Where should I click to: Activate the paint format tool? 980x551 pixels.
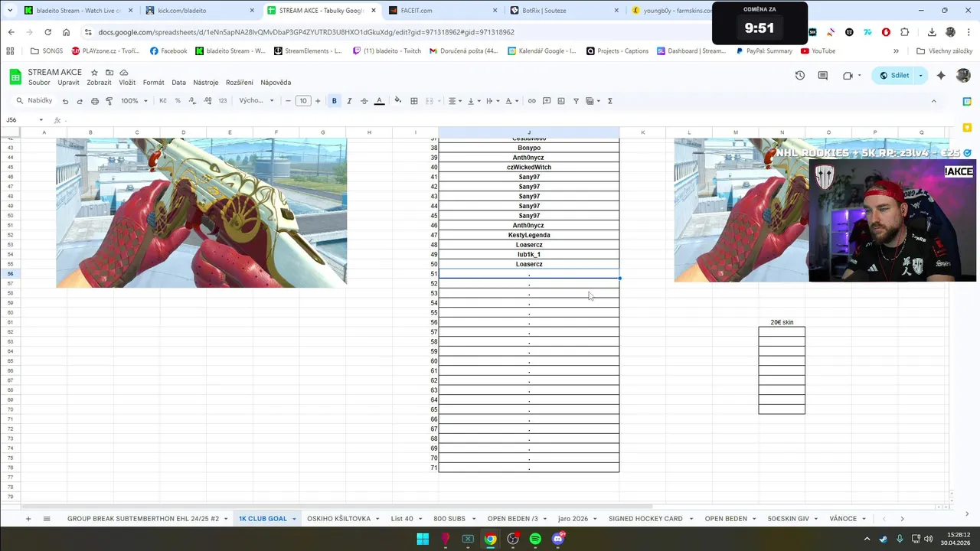[x=109, y=101]
